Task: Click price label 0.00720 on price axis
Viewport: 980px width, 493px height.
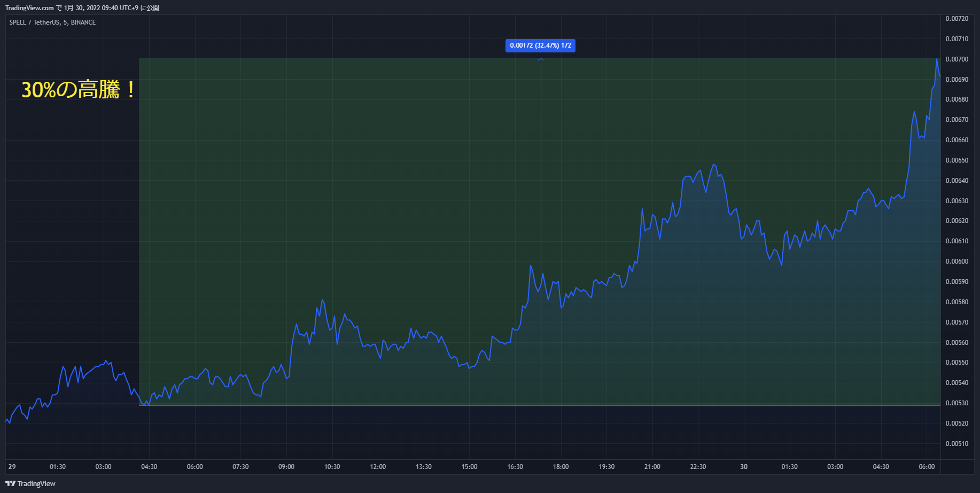Action: tap(956, 19)
